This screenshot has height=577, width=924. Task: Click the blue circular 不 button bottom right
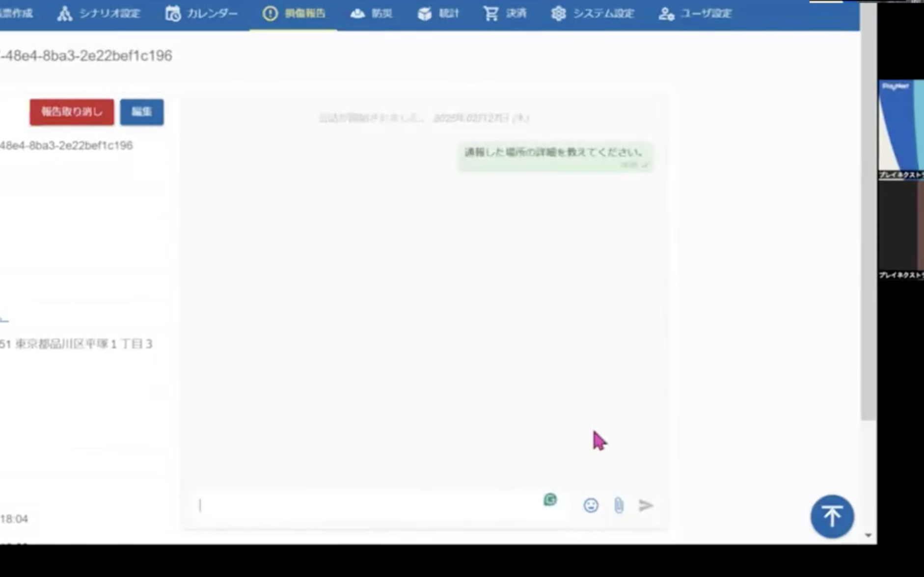click(x=832, y=516)
